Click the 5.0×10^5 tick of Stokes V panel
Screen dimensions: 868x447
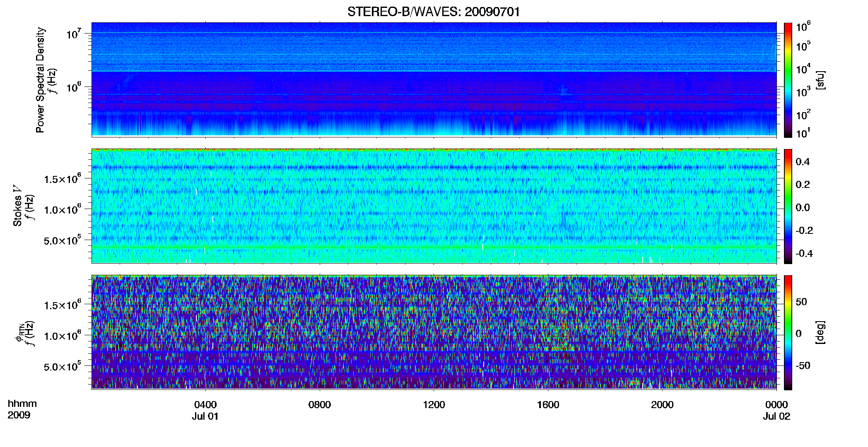tap(63, 240)
